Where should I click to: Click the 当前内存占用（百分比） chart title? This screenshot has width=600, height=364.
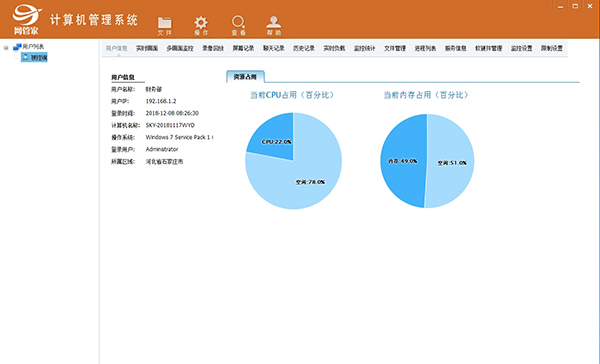pos(426,95)
